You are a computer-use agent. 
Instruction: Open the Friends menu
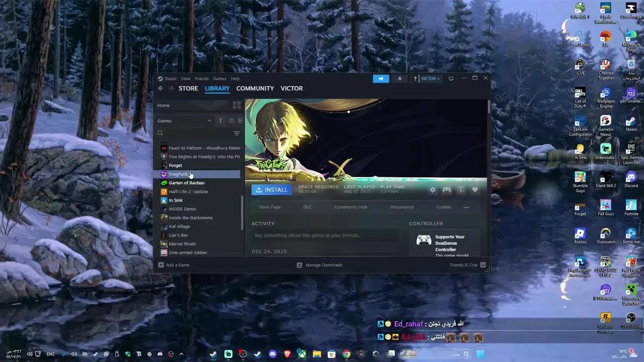point(202,79)
